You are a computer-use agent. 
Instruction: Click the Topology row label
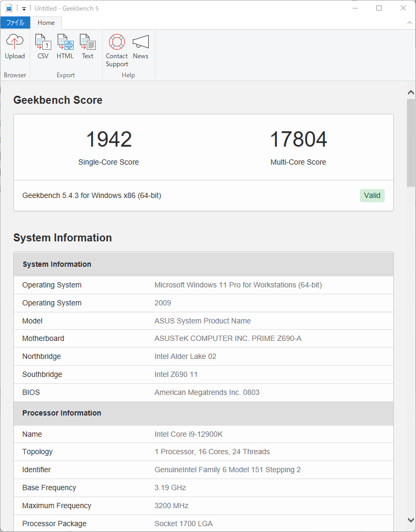tap(38, 452)
